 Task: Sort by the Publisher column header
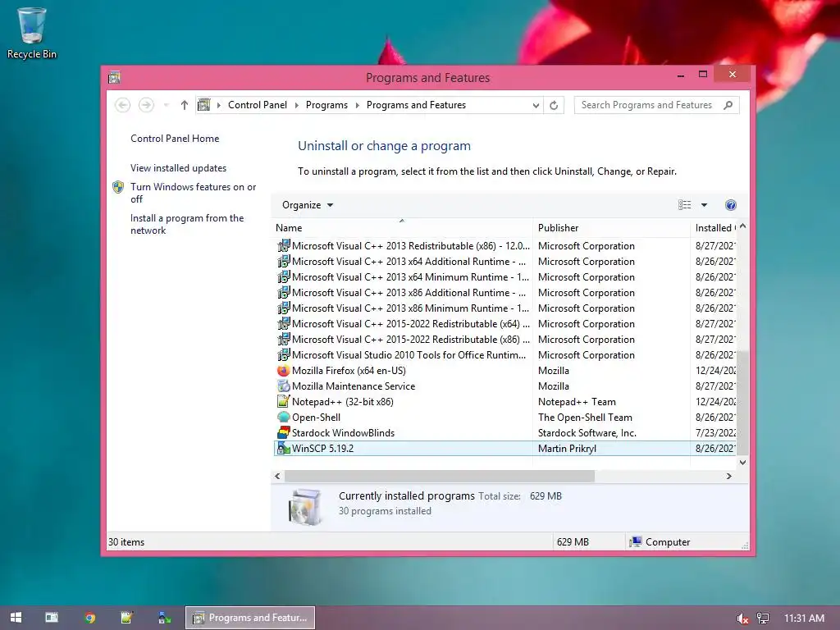(x=611, y=228)
